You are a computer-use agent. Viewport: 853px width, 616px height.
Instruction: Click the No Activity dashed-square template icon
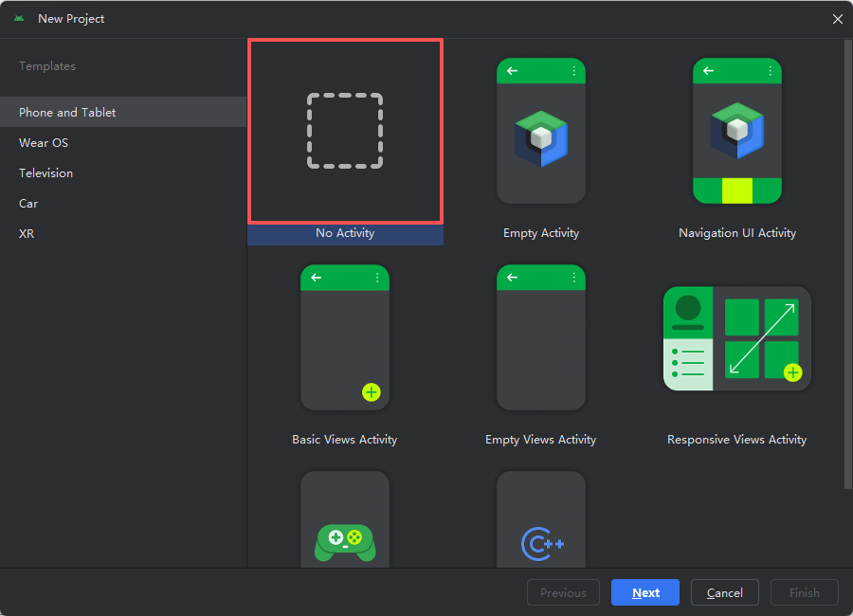pos(344,131)
